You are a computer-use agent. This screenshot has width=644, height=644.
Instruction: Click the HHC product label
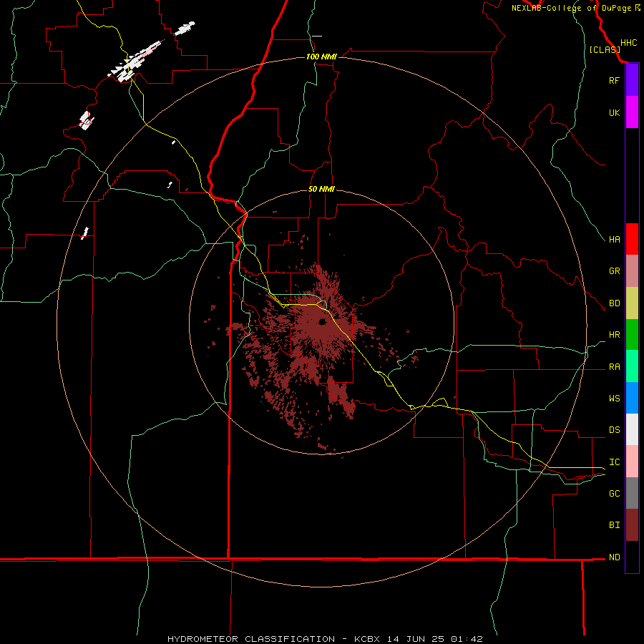tap(628, 43)
